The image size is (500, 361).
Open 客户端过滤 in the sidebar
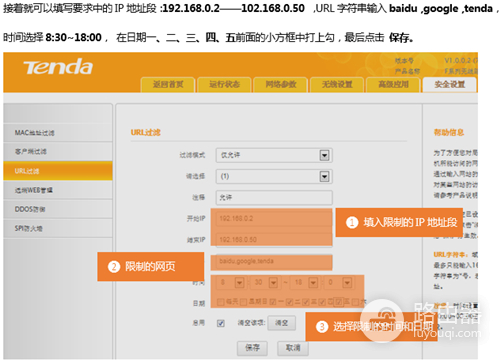pos(58,152)
